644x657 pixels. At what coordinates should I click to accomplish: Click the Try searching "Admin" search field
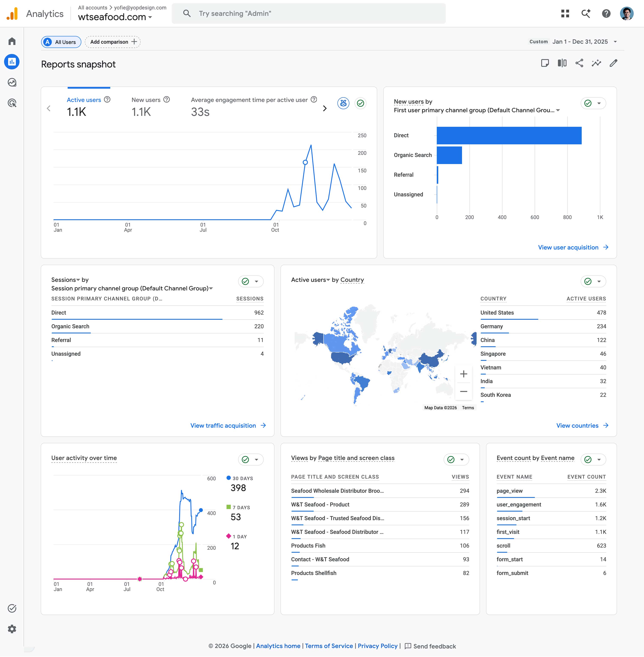(x=309, y=13)
